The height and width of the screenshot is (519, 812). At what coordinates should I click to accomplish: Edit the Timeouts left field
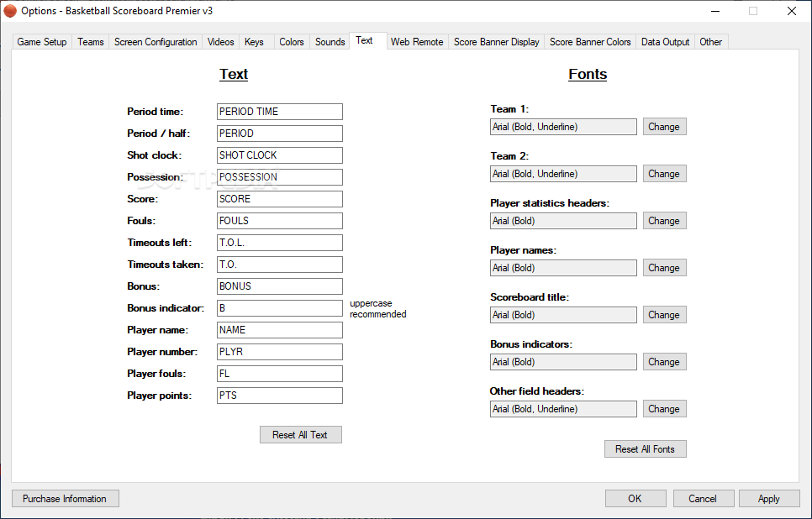click(x=280, y=243)
